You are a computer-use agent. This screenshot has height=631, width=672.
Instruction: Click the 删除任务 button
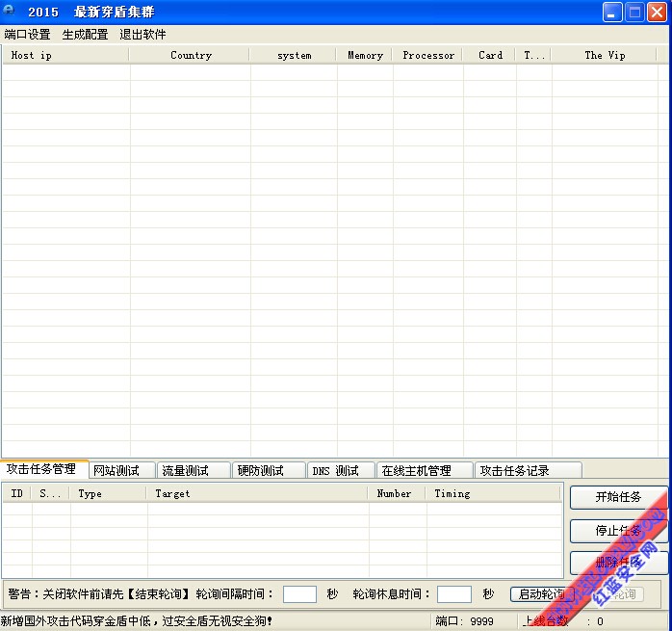pos(618,563)
